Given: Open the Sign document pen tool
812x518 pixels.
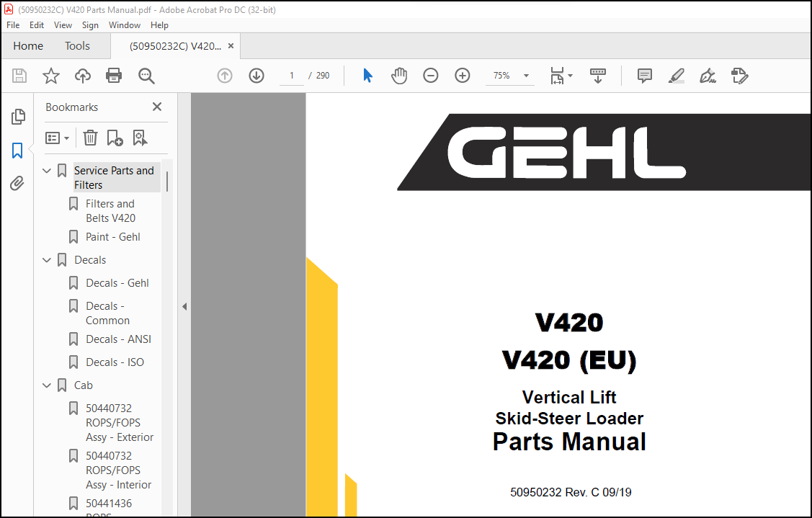Looking at the screenshot, I should pos(708,76).
